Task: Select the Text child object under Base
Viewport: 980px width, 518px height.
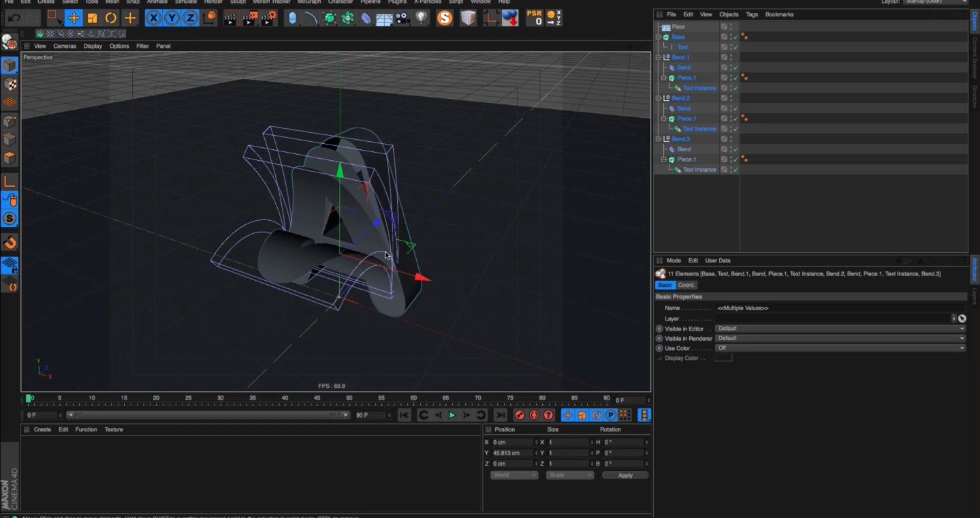Action: tap(682, 47)
